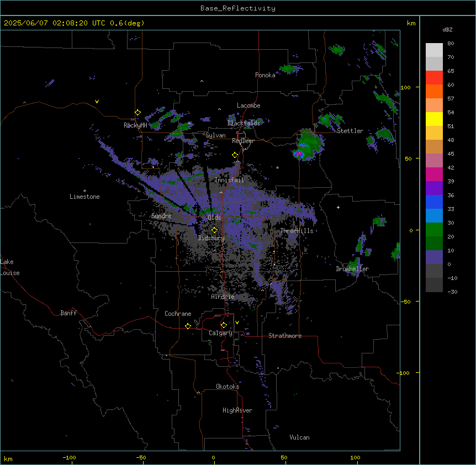Click the HighRiver label
The width and height of the screenshot is (476, 465).
tap(237, 410)
